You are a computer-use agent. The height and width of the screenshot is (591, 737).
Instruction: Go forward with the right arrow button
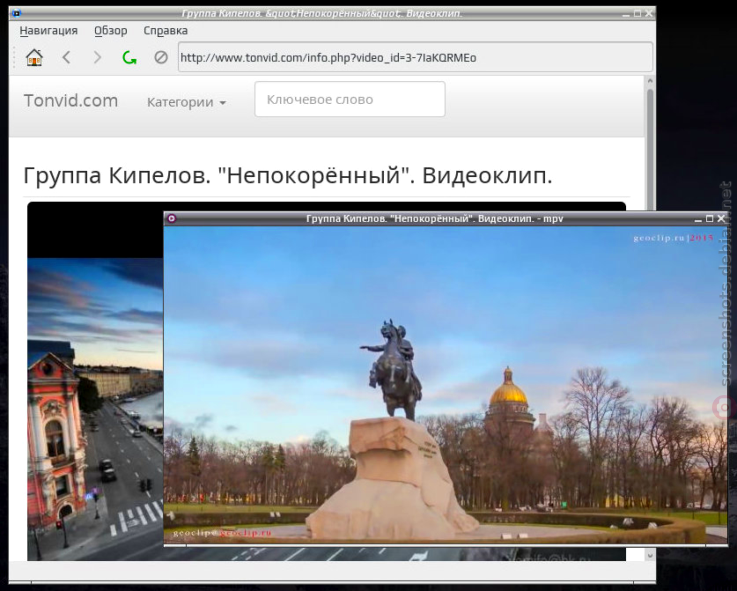[97, 58]
